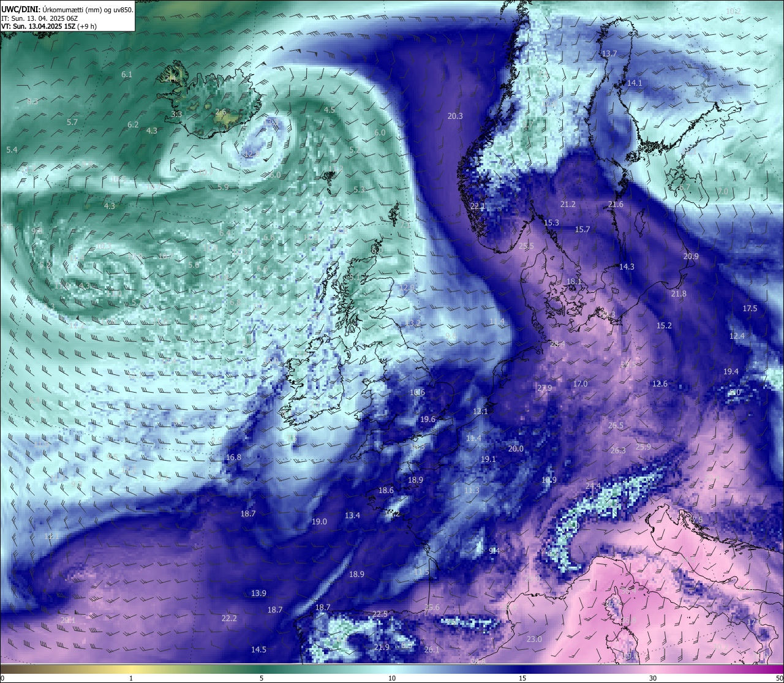The width and height of the screenshot is (784, 683).
Task: Click the 20.0 value over Belgium area
Action: click(x=516, y=448)
